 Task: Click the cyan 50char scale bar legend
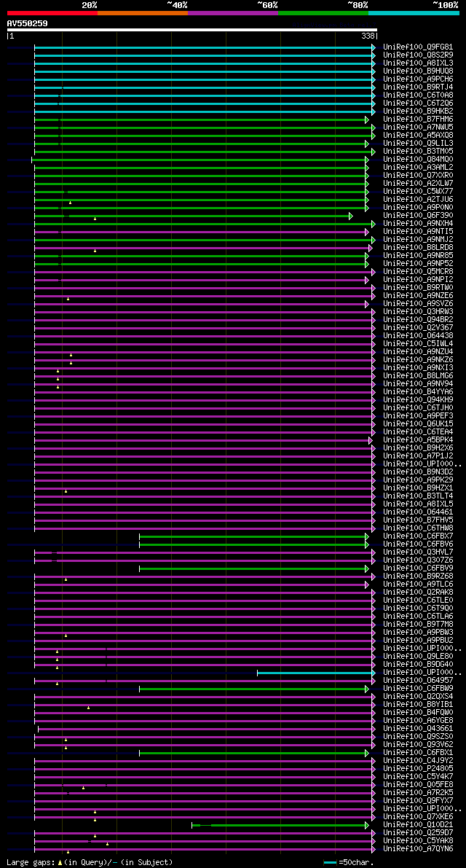[330, 862]
